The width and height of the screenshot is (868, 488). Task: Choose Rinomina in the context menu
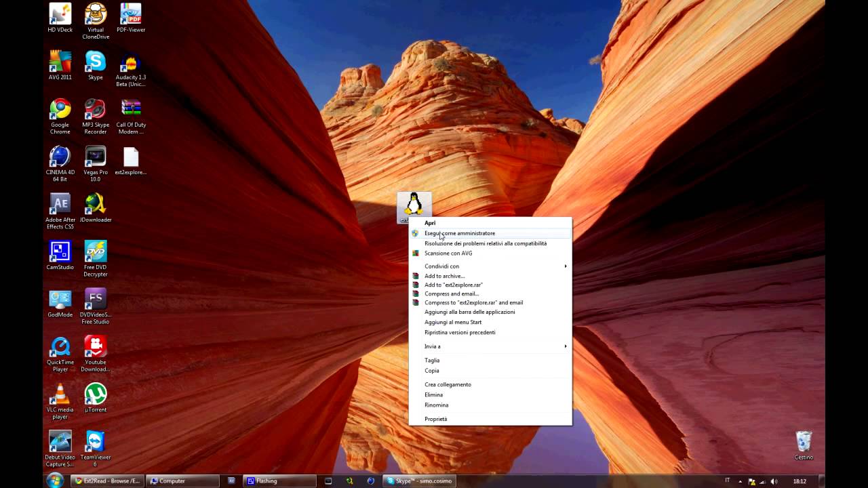(x=490, y=405)
